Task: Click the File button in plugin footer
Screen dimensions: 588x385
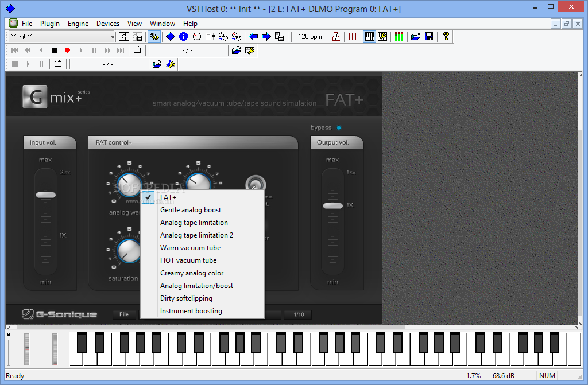Action: [124, 314]
